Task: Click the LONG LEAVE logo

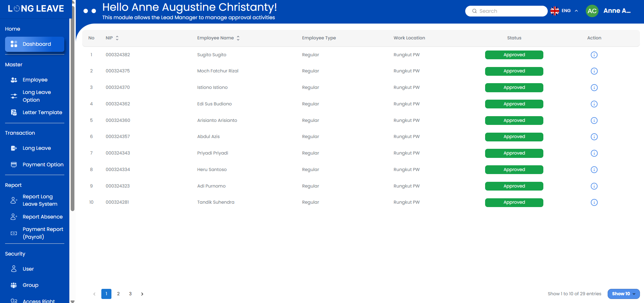Action: click(36, 8)
